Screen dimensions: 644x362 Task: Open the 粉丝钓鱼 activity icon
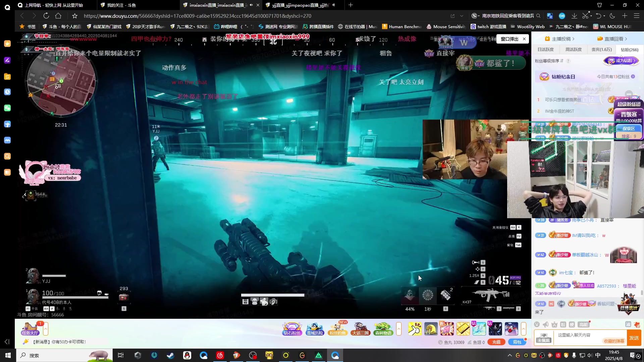(x=337, y=329)
